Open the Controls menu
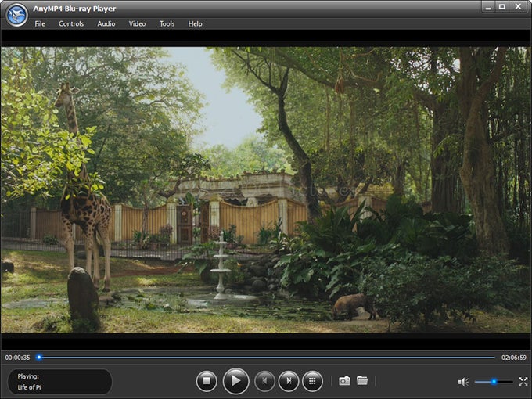The height and width of the screenshot is (399, 532). [x=71, y=23]
